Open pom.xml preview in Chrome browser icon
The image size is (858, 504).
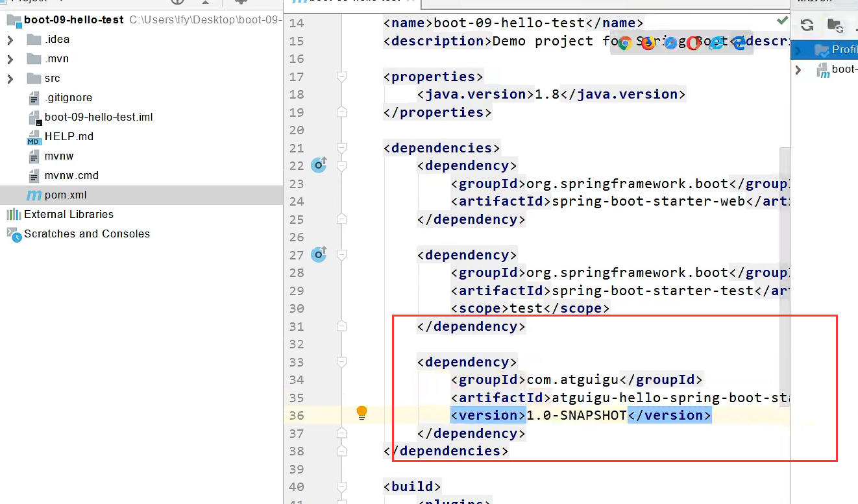pyautogui.click(x=625, y=43)
